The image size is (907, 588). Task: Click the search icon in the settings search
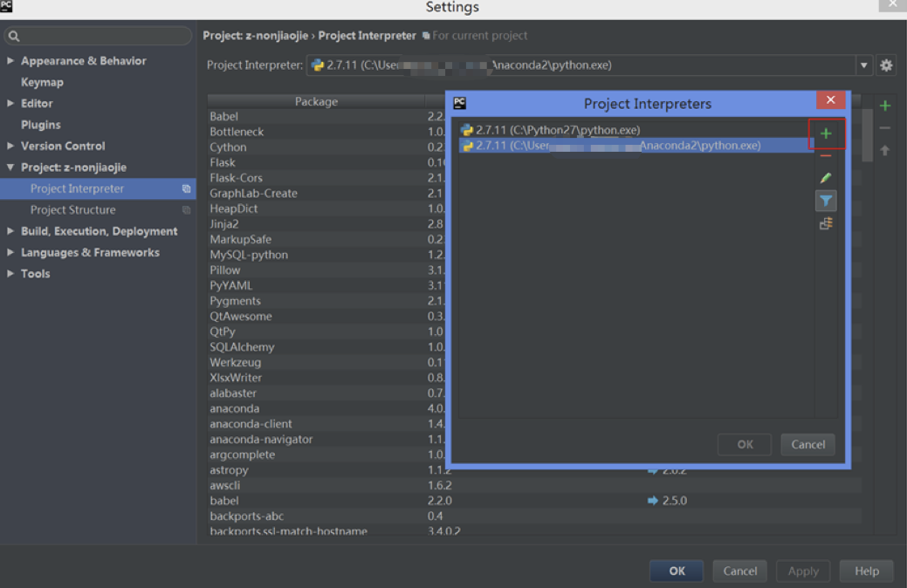(x=15, y=37)
